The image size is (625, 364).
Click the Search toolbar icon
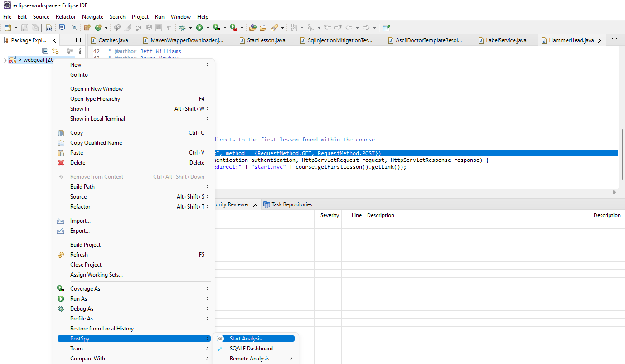[75, 28]
